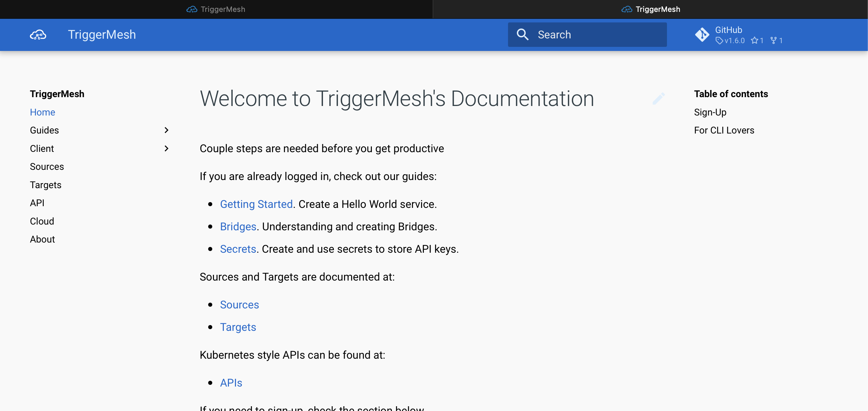868x411 pixels.
Task: Open Cloud in the sidebar
Action: point(42,221)
